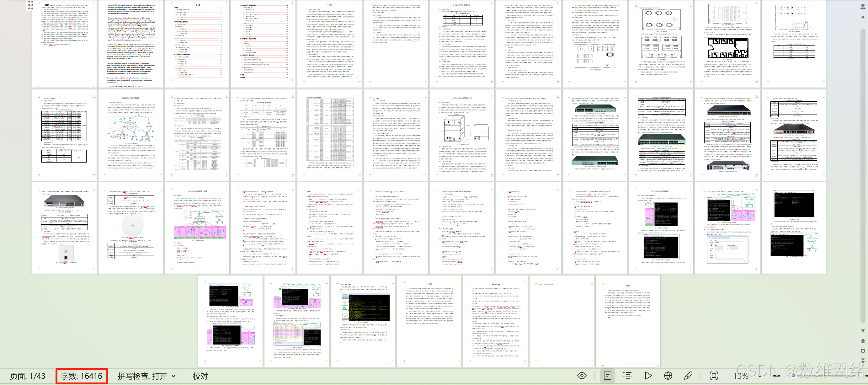Click the 字数: 16416 word count
Viewport: 868px width, 385px height.
[82, 376]
